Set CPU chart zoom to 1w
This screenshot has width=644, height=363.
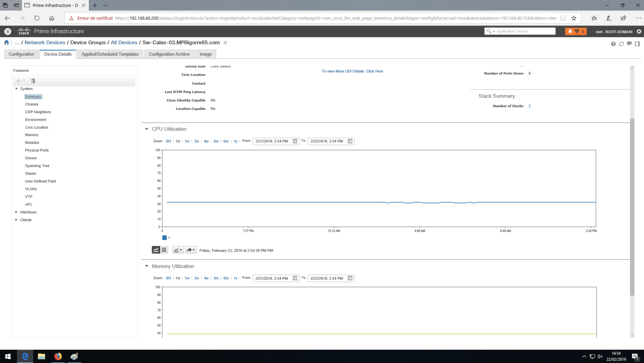tap(187, 141)
